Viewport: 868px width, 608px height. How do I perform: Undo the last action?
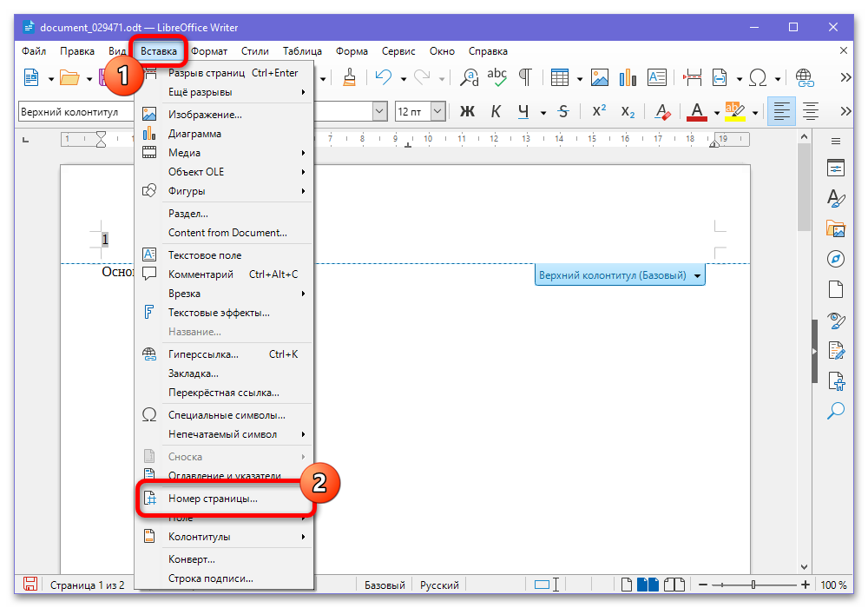pyautogui.click(x=383, y=77)
